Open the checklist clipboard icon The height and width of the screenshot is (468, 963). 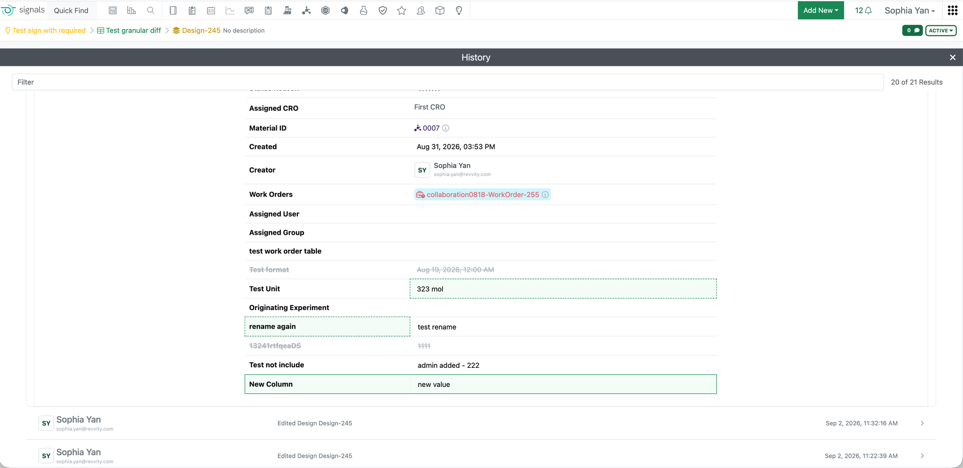[x=268, y=10]
